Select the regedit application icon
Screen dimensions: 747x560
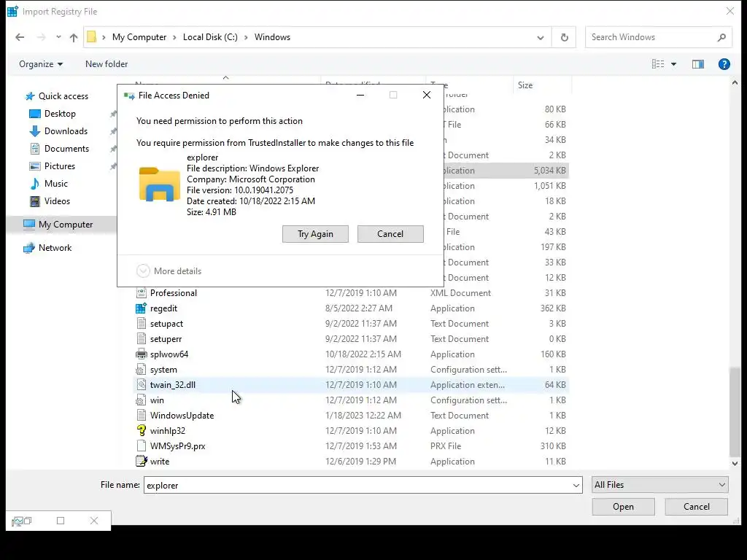tap(141, 308)
